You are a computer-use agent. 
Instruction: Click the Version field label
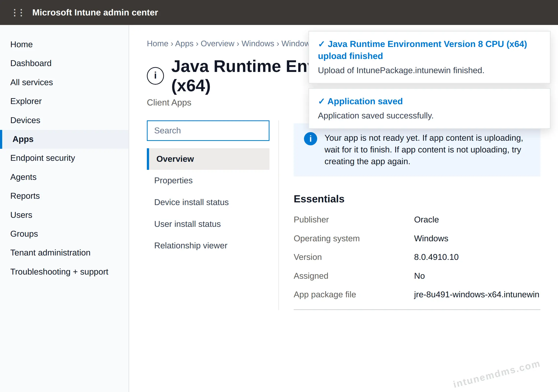(x=308, y=257)
